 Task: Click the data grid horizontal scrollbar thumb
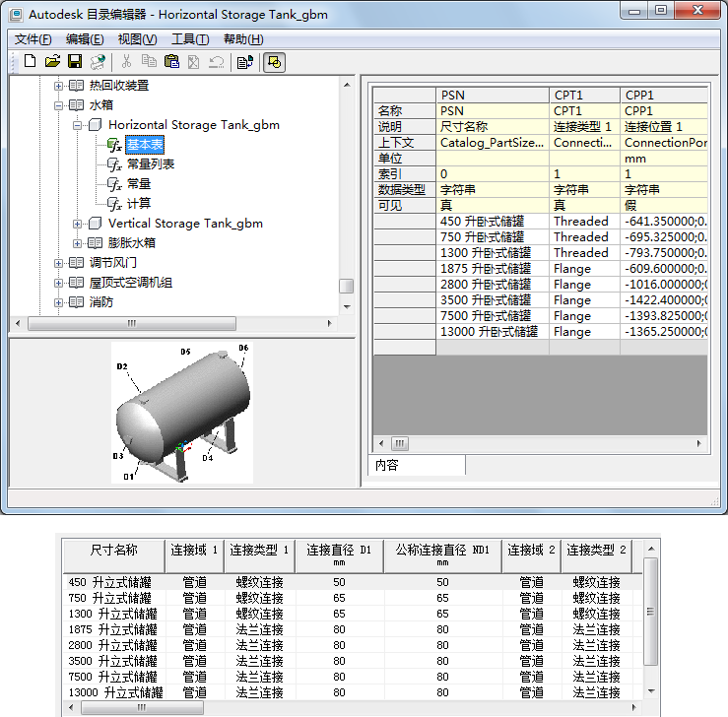[400, 443]
